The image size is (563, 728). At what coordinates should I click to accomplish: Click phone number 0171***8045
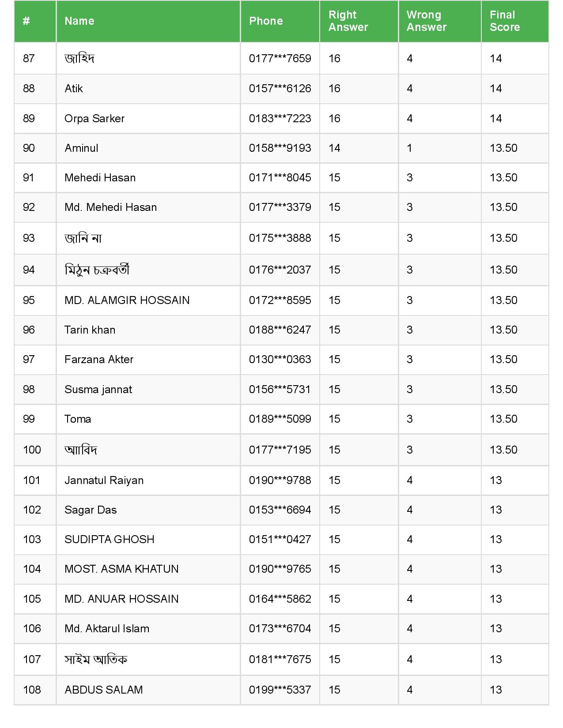(x=280, y=178)
